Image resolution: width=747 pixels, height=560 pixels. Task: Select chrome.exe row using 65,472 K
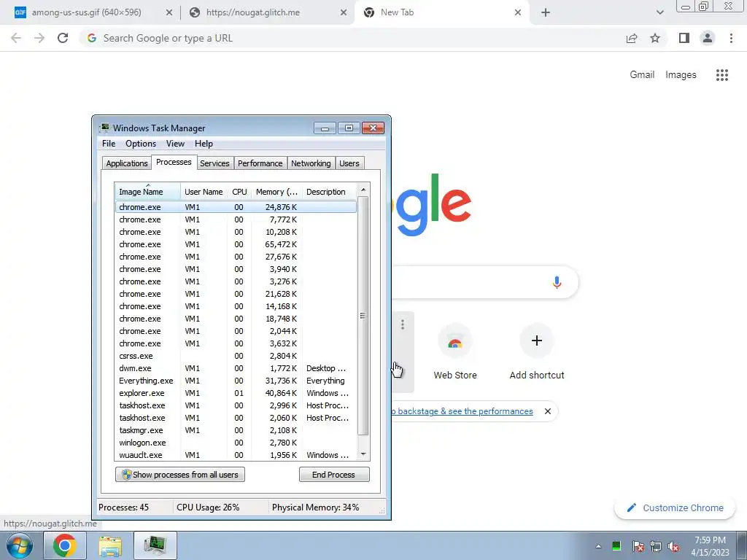point(236,244)
